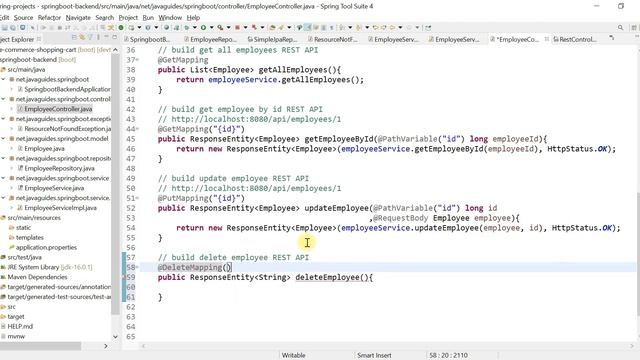Click Project Explorer scroll down arrow

pos(116,337)
